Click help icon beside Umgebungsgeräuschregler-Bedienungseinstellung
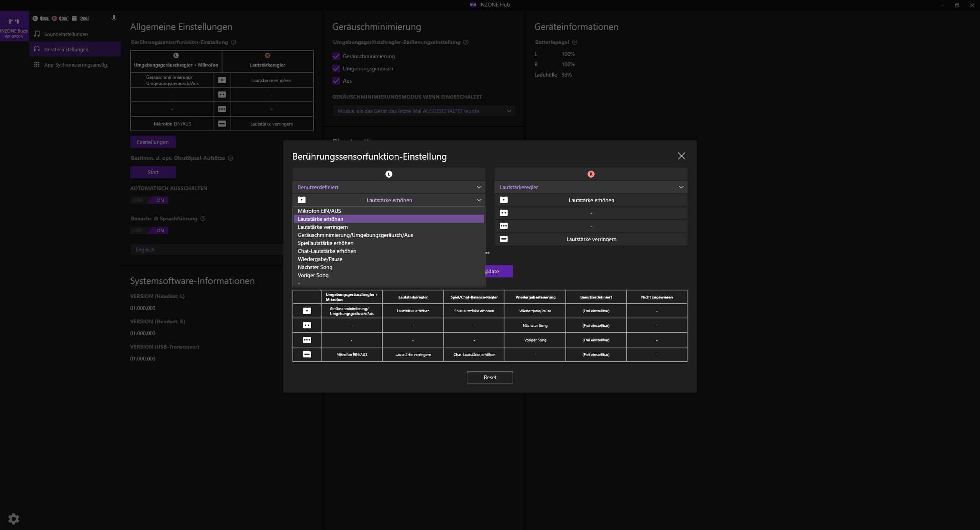980x530 pixels. pyautogui.click(x=466, y=42)
